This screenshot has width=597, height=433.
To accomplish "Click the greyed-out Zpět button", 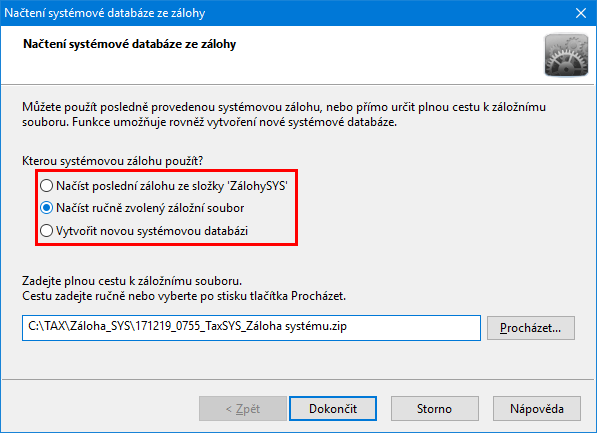I will coord(243,409).
